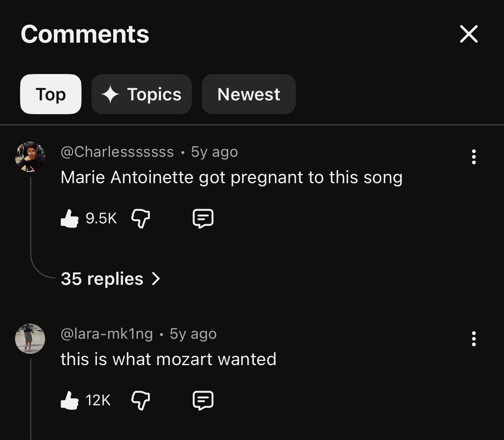Screen dimensions: 504x440
Task: Switch to the Topics tab
Action: click(x=142, y=94)
